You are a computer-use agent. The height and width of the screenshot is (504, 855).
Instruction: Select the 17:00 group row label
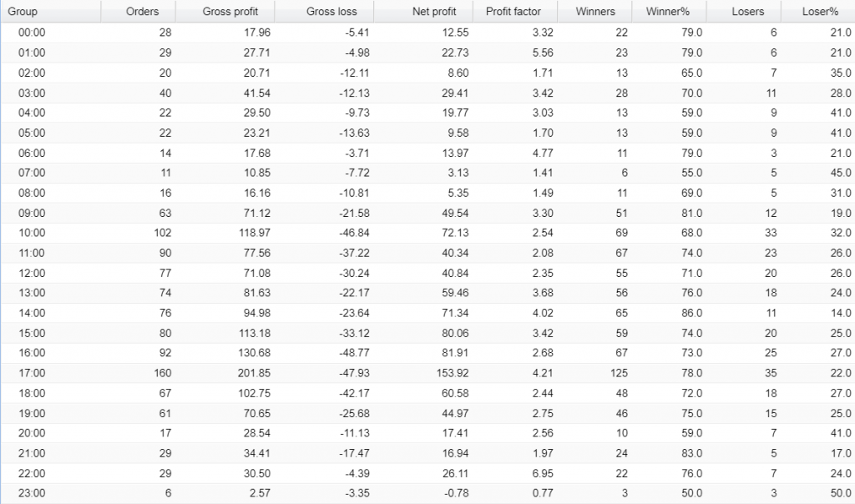pyautogui.click(x=32, y=373)
